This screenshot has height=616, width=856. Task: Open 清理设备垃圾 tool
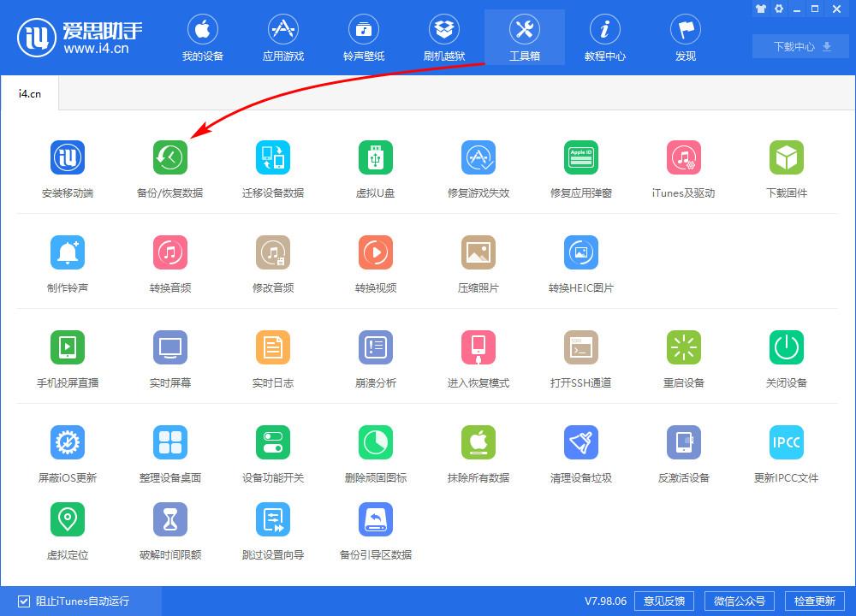click(581, 442)
